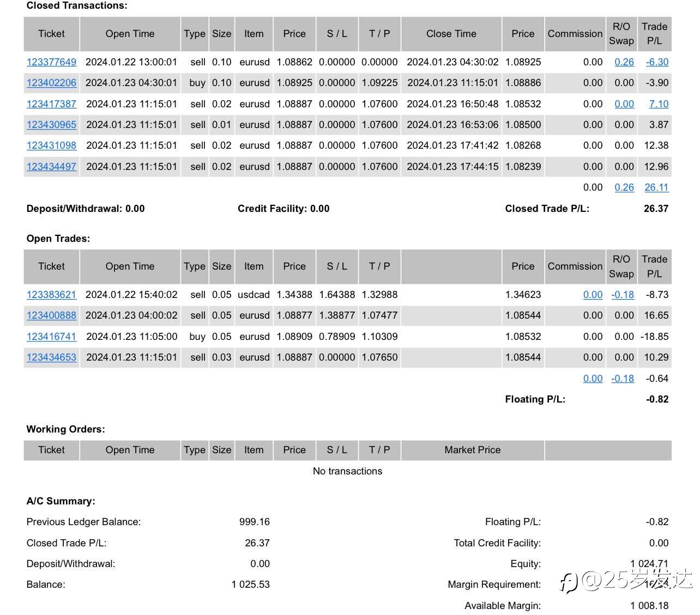Click the 10.29 open trade profit
Viewport: 700px width, 615px height.
(x=656, y=357)
